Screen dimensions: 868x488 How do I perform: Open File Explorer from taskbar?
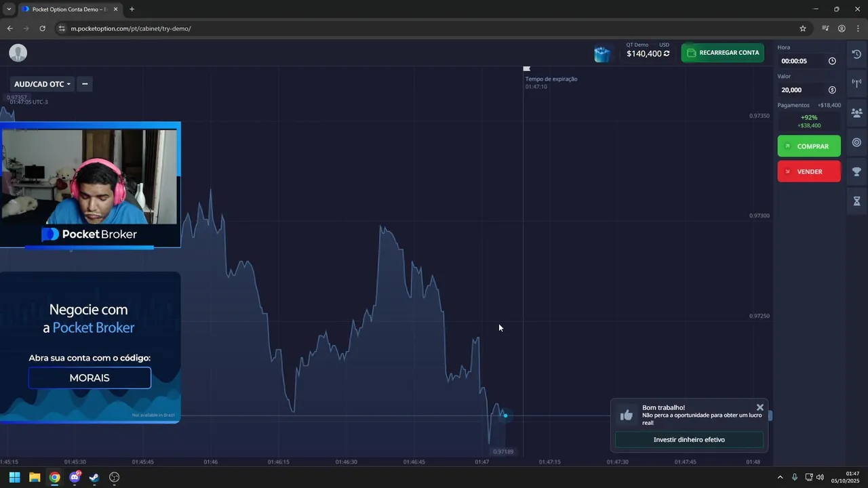click(35, 477)
